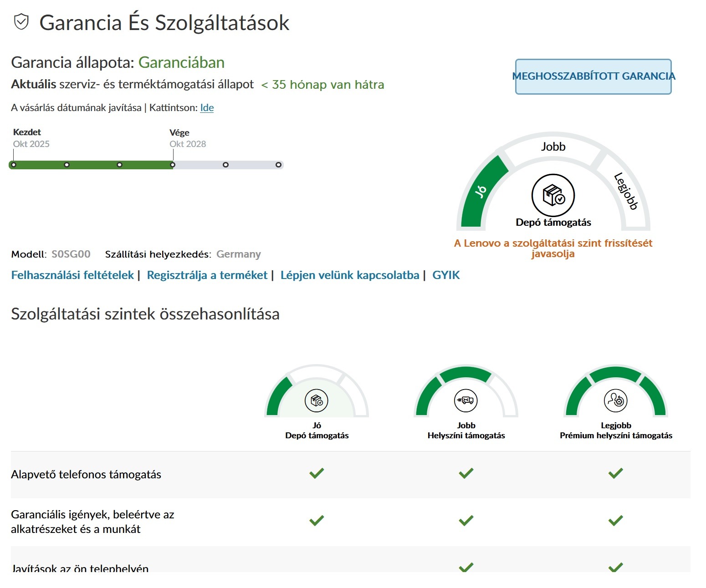Click the Jó checkmark for Alapvető telefonos támogatás
The height and width of the screenshot is (588, 706).
click(317, 473)
